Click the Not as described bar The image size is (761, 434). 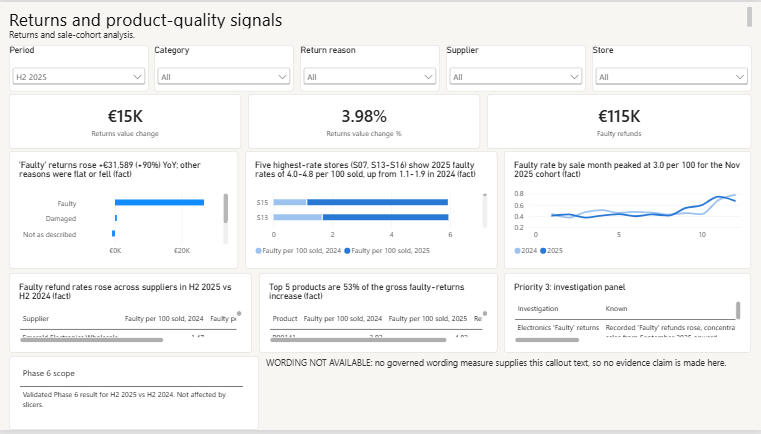(x=114, y=234)
